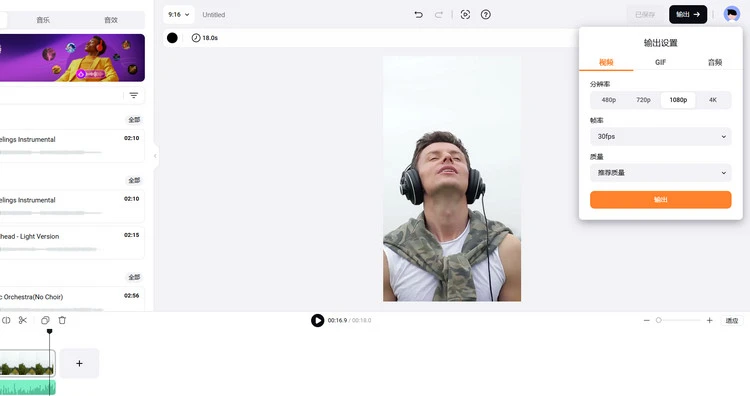This screenshot has height=396, width=750.
Task: Open the music list filter icon
Action: tap(133, 96)
